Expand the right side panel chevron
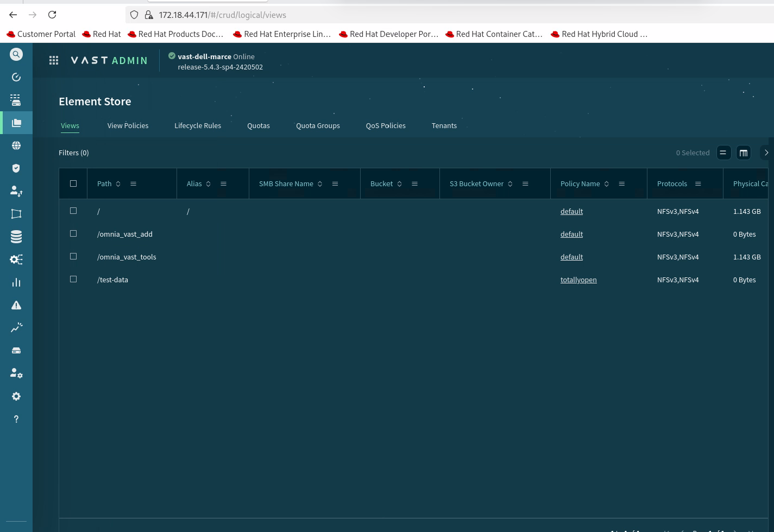 tap(766, 153)
